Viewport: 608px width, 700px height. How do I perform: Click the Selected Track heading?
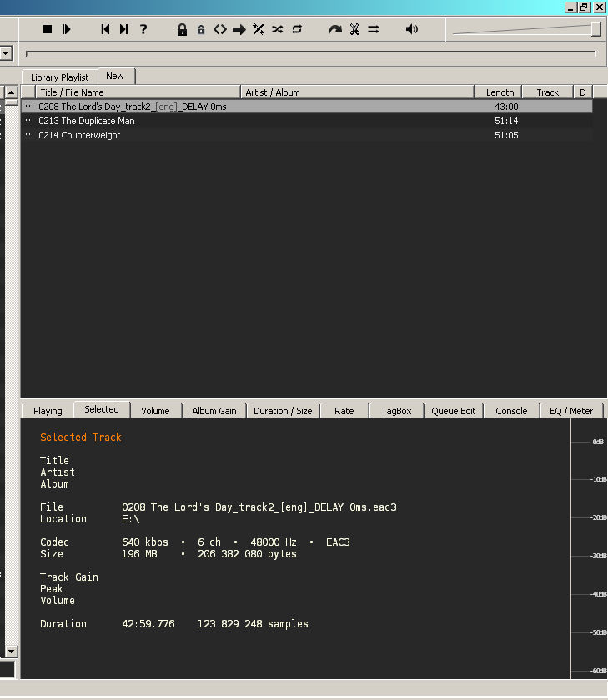[81, 437]
